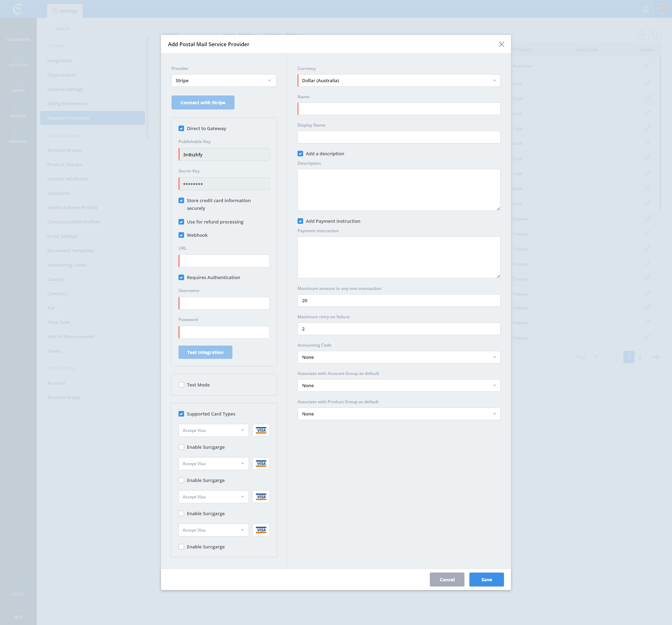Viewport: 672px width, 625px height.
Task: Uncheck Direct to Gateway
Action: [181, 128]
